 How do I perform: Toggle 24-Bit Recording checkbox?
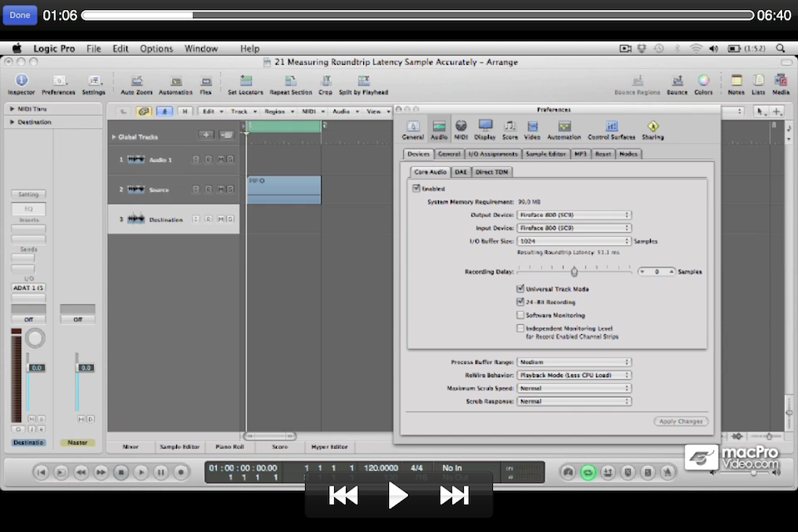[520, 302]
